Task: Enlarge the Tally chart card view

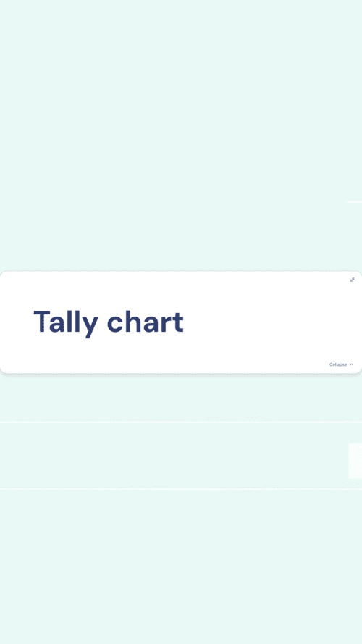Action: pyautogui.click(x=352, y=280)
